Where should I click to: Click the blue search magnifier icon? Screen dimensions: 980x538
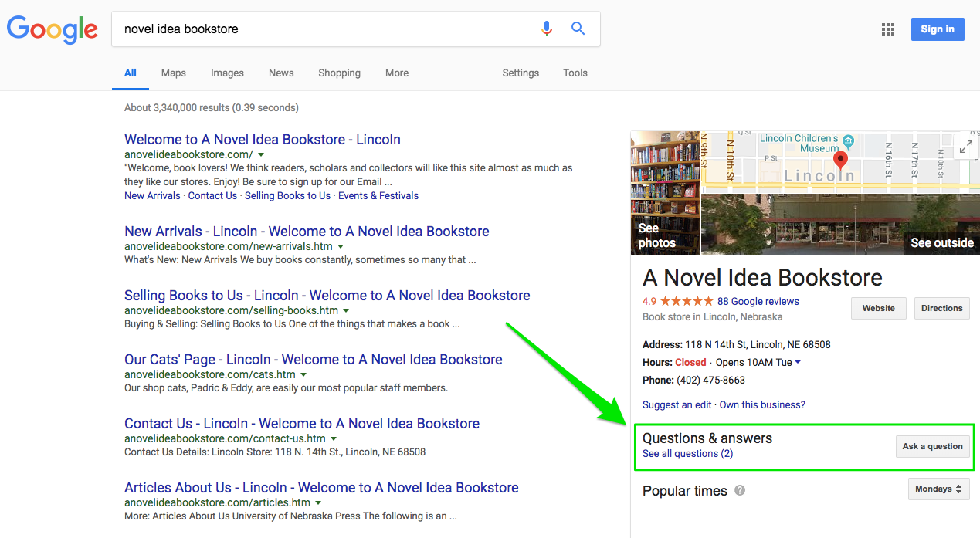pyautogui.click(x=578, y=29)
